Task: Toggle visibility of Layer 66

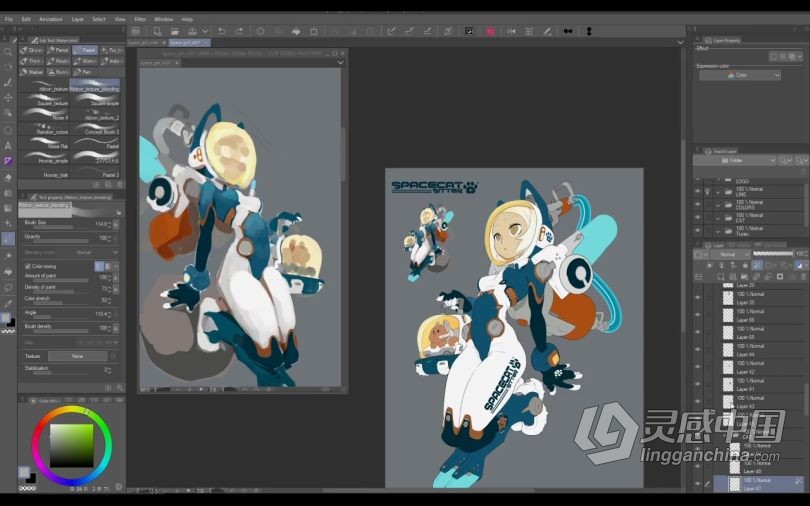Action: [698, 315]
